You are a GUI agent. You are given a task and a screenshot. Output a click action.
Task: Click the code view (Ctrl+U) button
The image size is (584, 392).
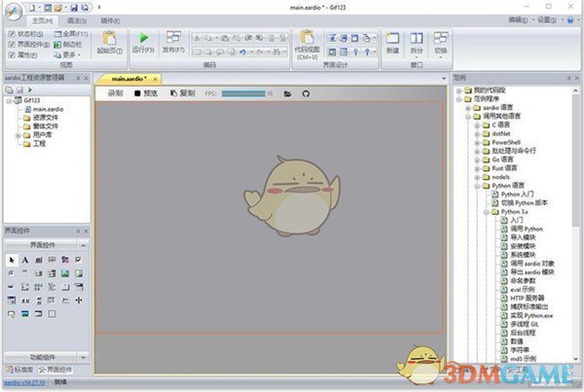point(307,45)
